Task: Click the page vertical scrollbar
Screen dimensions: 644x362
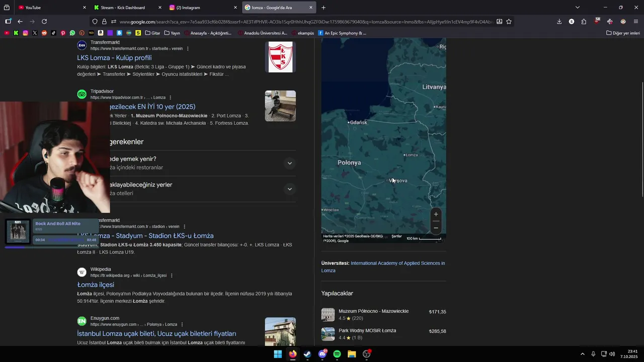Action: [642, 139]
